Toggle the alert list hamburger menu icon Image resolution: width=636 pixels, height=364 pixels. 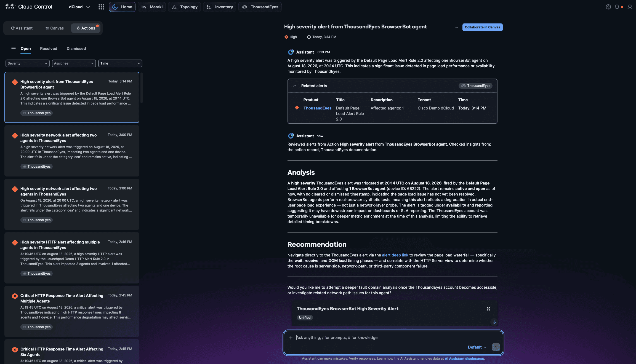(x=13, y=49)
